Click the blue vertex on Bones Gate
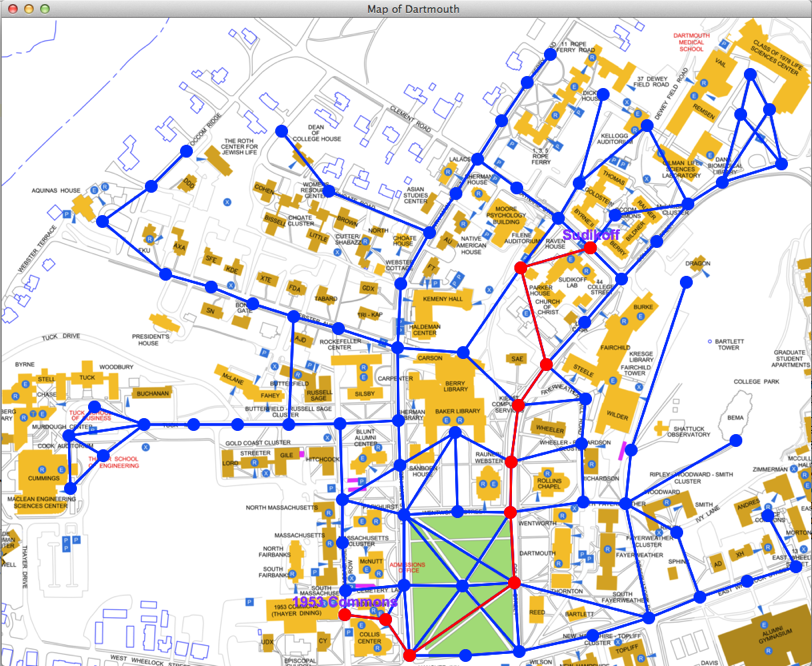812x666 pixels. pyautogui.click(x=252, y=303)
